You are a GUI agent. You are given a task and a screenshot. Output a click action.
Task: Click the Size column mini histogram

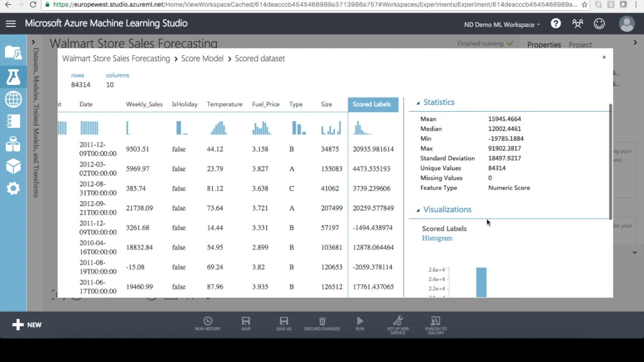331,128
